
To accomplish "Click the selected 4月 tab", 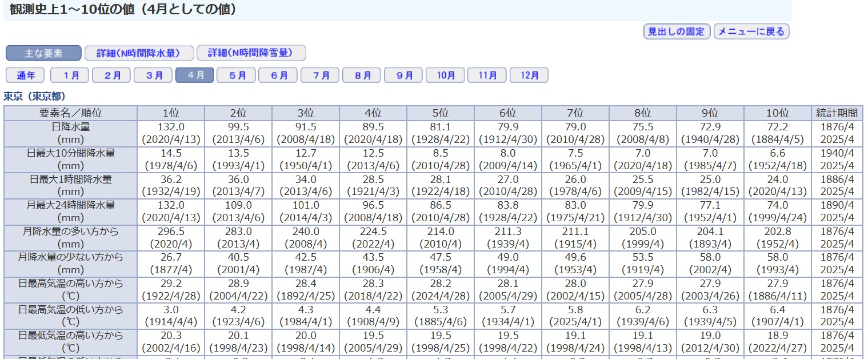I will [x=194, y=75].
